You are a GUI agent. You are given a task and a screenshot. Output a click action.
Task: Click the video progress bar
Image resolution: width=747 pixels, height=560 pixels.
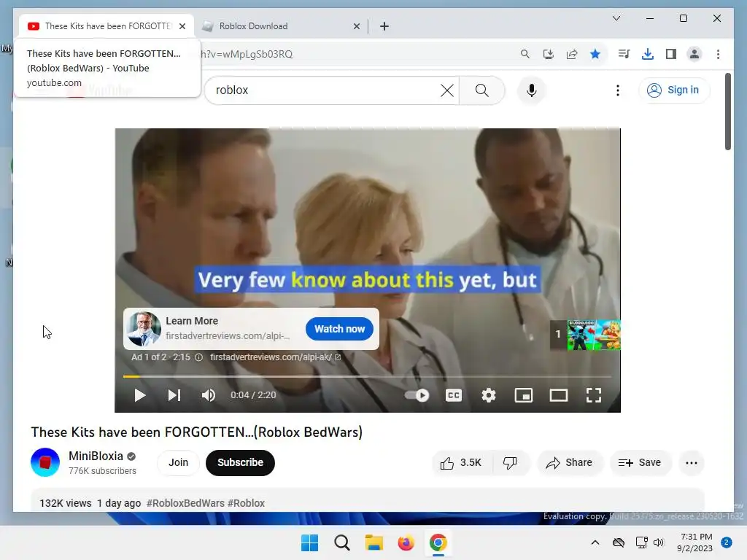point(368,376)
